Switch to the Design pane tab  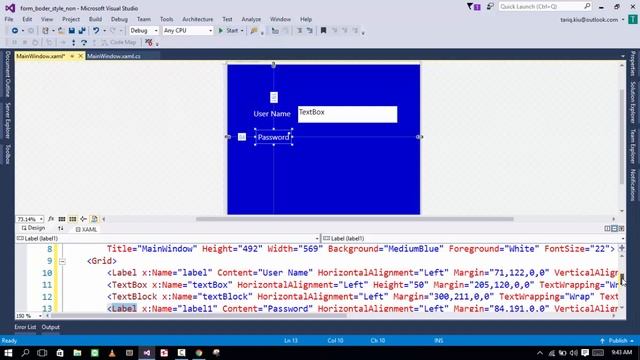(33, 229)
